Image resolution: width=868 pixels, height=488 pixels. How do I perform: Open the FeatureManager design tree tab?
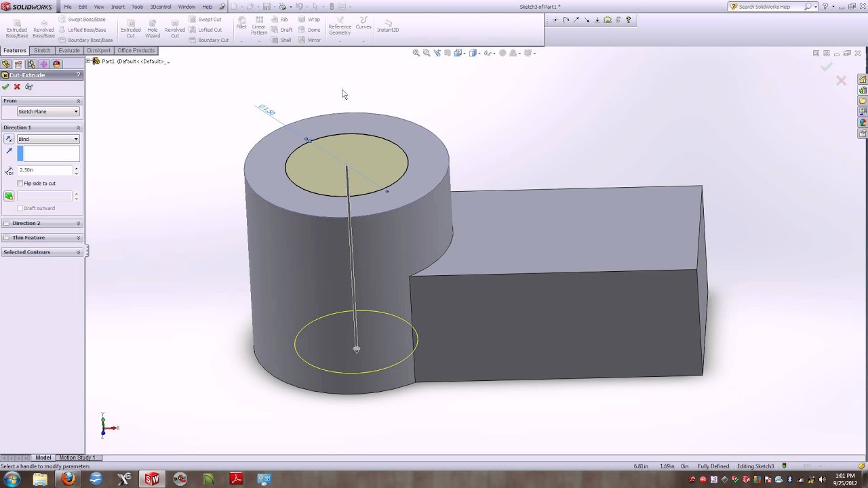(6, 64)
